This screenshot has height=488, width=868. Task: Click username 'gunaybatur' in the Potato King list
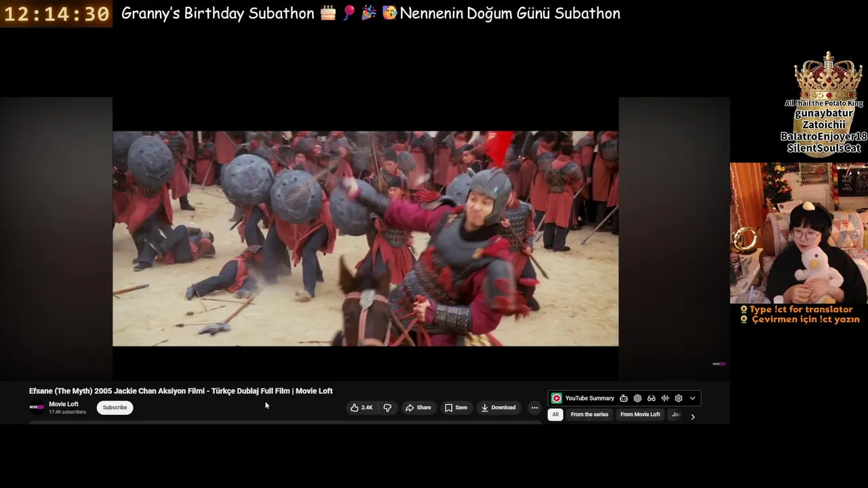point(823,113)
